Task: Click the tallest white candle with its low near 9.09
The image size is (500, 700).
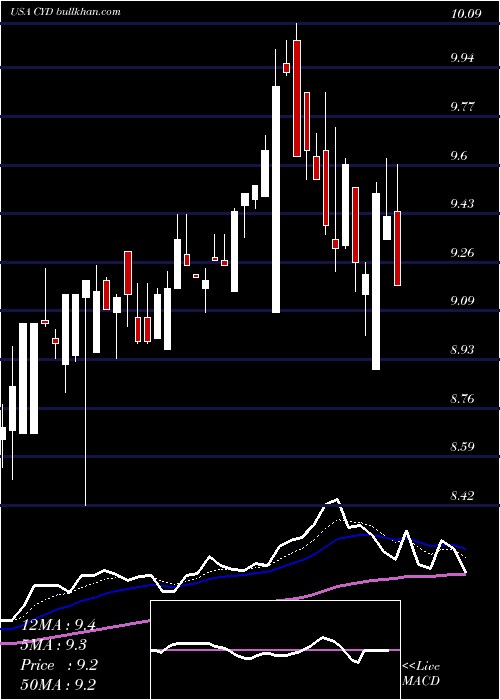Action: point(276,199)
